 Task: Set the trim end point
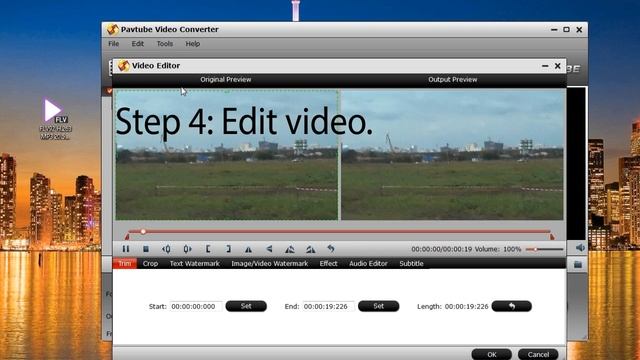378,306
